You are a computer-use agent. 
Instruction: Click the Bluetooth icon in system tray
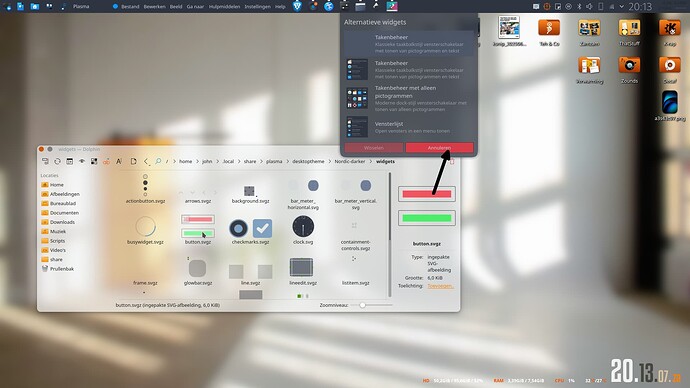point(579,7)
